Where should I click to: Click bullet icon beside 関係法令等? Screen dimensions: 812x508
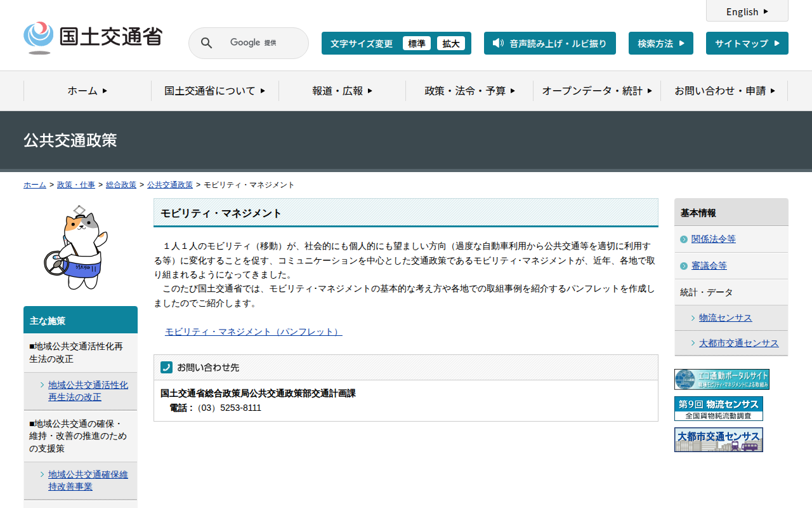tap(683, 239)
